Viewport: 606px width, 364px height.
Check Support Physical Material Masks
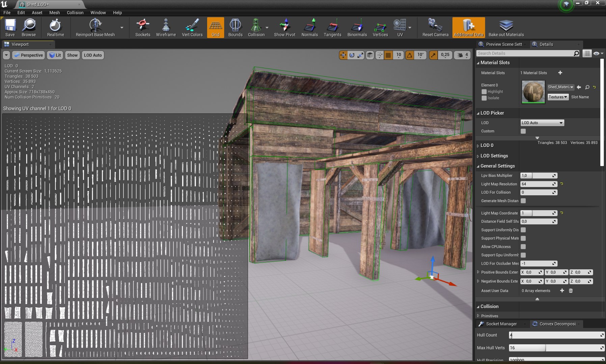coord(523,238)
